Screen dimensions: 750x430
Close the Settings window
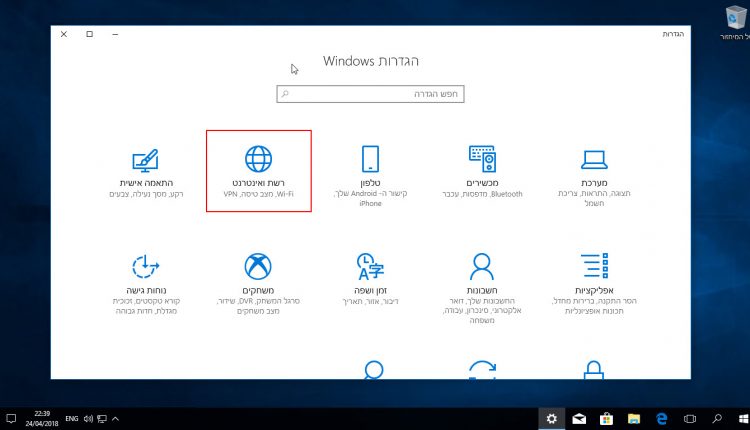point(64,34)
